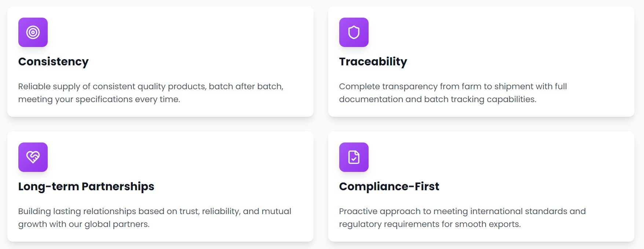Click the line starting "Reliable supply of consistent"
Image resolution: width=644 pixels, height=249 pixels.
(151, 86)
